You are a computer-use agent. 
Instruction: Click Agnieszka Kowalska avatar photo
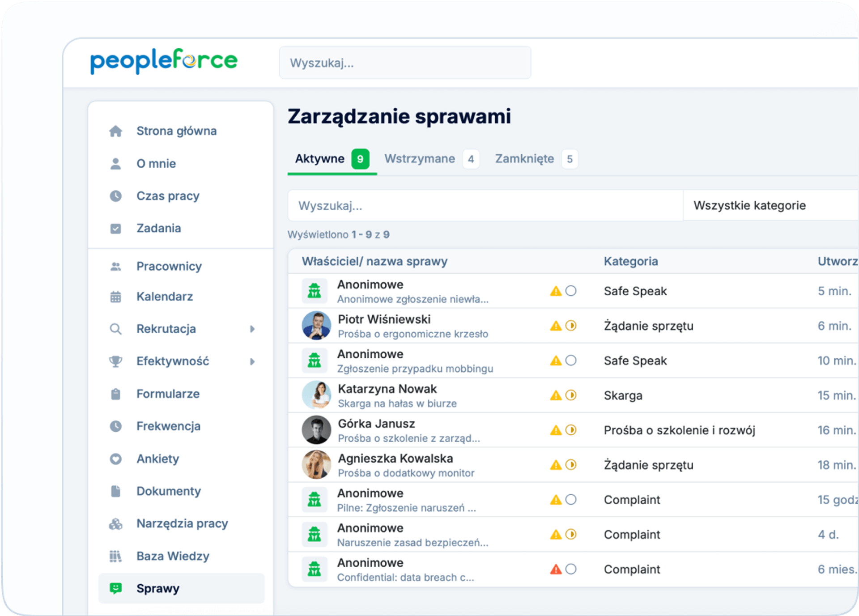coord(316,465)
